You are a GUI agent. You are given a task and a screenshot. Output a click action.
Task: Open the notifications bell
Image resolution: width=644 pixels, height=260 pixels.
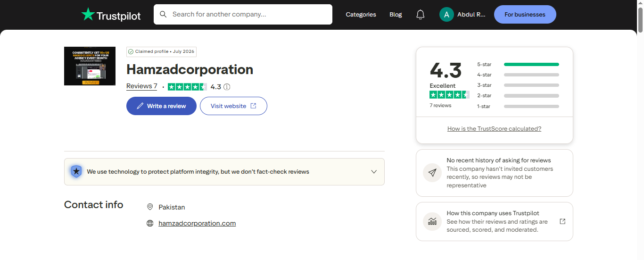421,15
